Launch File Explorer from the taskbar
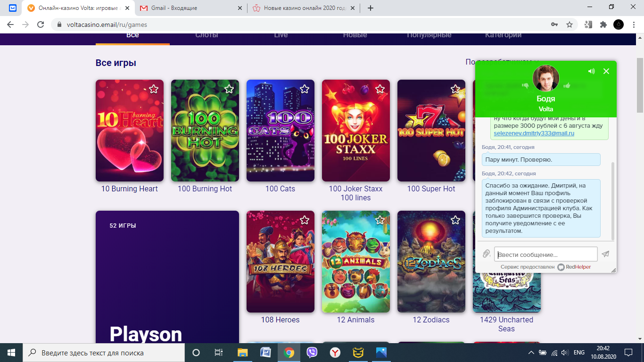This screenshot has width=644, height=362. (x=242, y=353)
